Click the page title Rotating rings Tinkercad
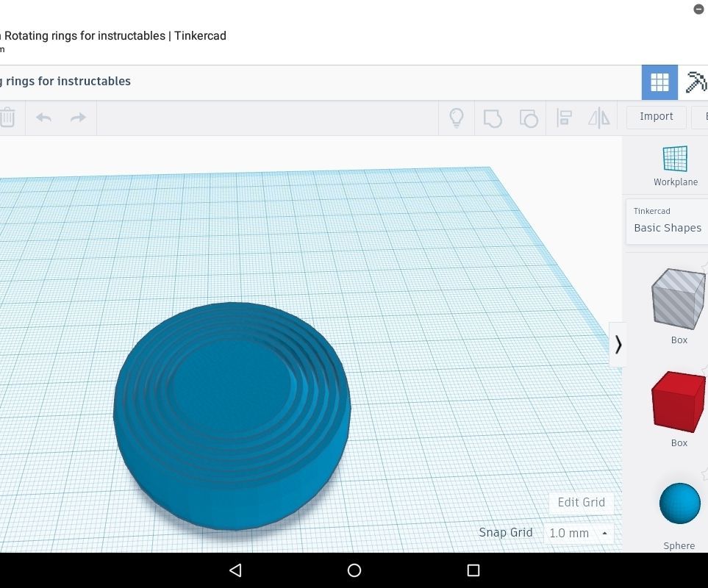Screen dimensions: 708x588 pyautogui.click(x=113, y=36)
